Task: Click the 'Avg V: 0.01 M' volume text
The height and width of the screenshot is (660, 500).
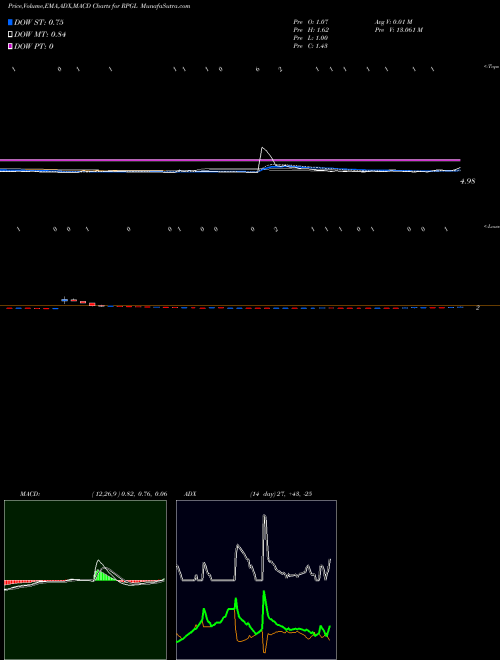Action: (394, 21)
